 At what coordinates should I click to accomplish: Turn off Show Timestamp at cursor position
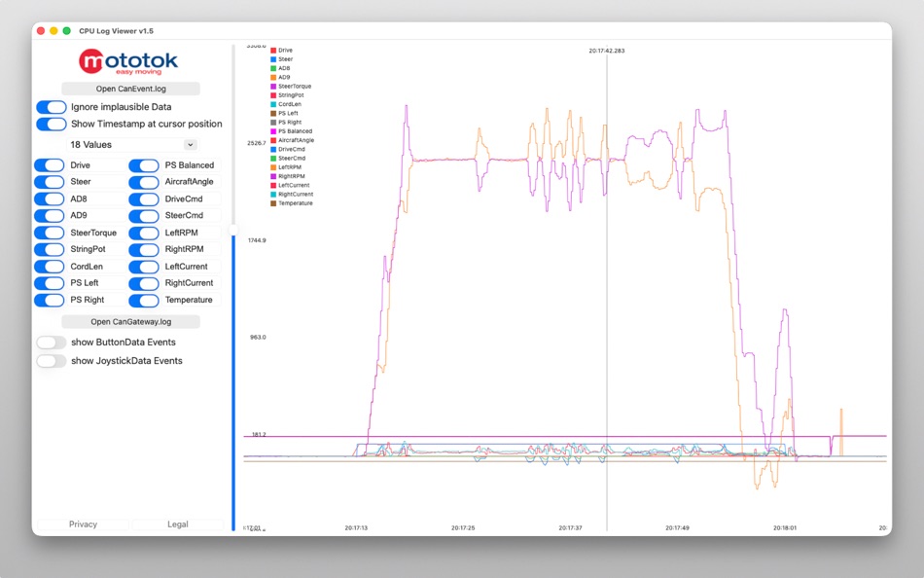point(51,124)
